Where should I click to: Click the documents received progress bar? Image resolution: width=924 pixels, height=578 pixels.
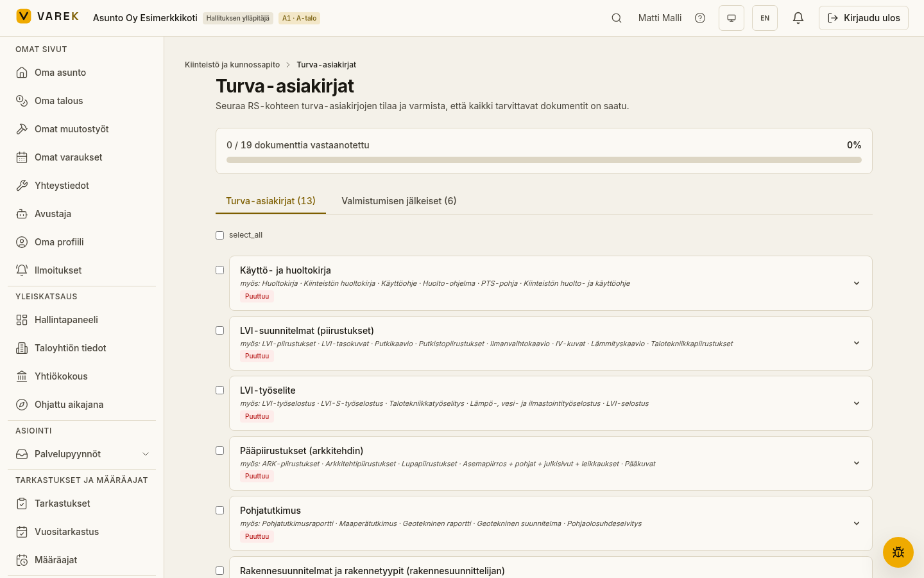(x=544, y=160)
